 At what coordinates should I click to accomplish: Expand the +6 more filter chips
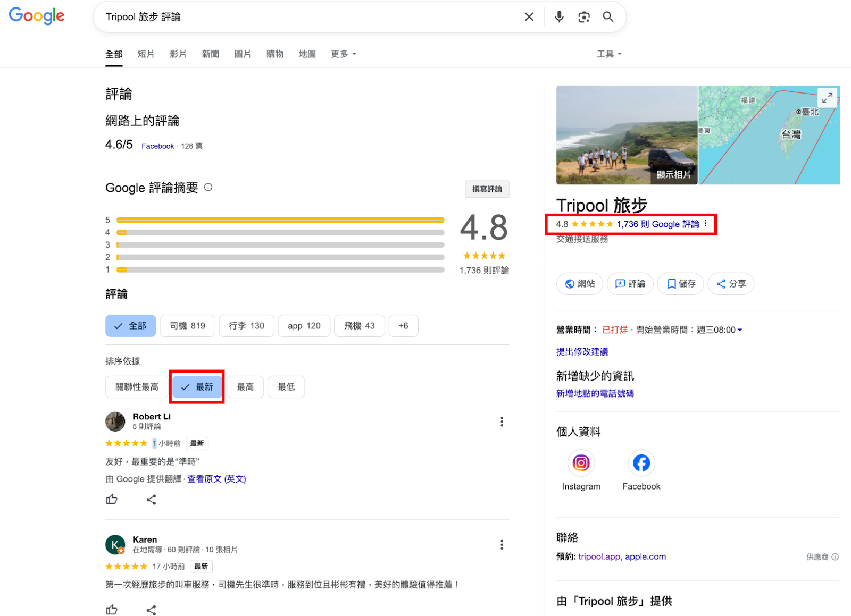click(404, 326)
